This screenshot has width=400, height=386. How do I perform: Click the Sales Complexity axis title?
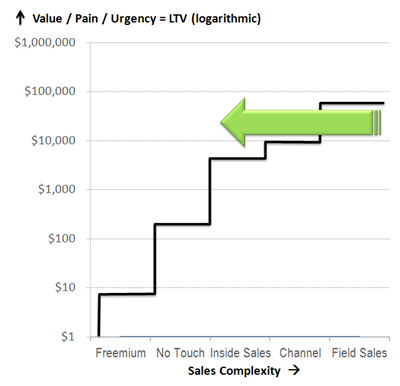tap(234, 371)
